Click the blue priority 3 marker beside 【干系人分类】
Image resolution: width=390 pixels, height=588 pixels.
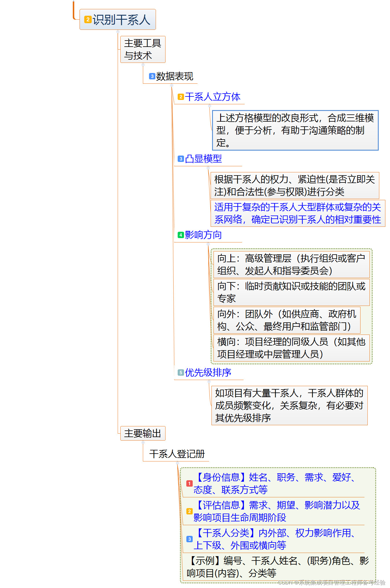(x=190, y=539)
